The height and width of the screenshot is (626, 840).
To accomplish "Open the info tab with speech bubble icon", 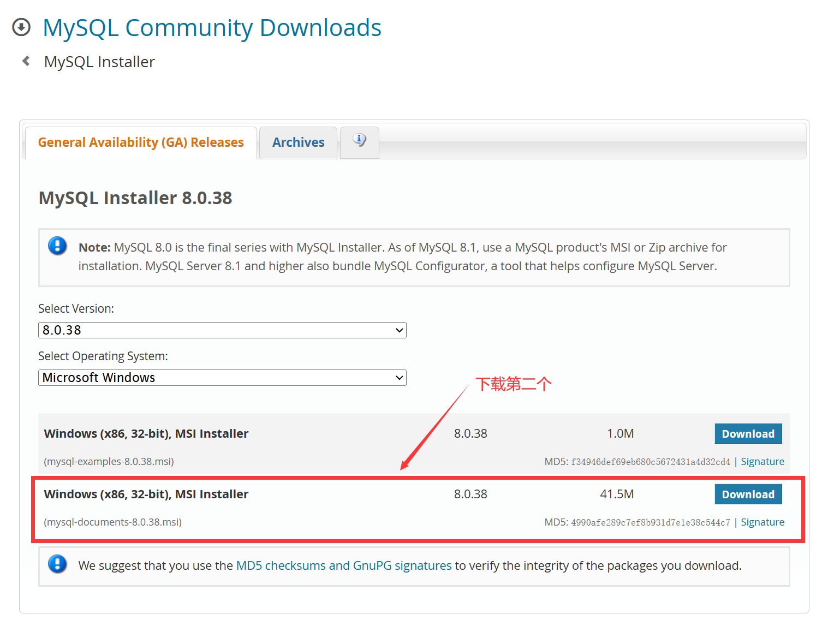I will [359, 142].
